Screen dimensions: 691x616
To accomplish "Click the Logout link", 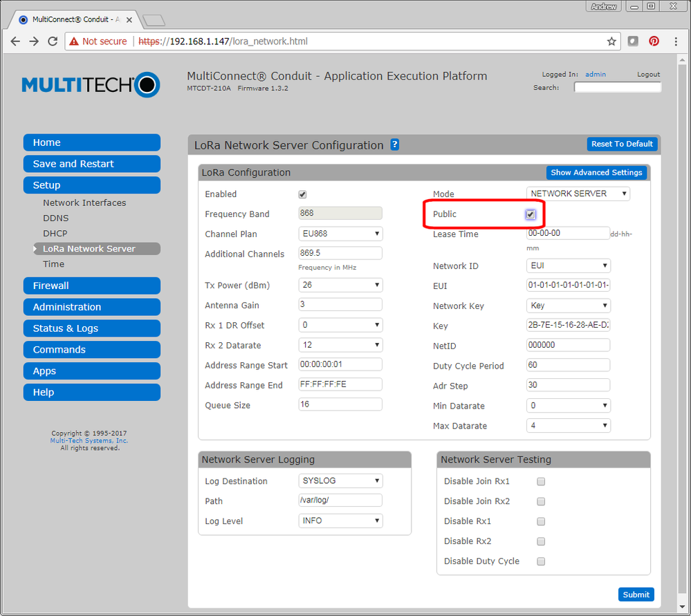I will click(x=648, y=75).
